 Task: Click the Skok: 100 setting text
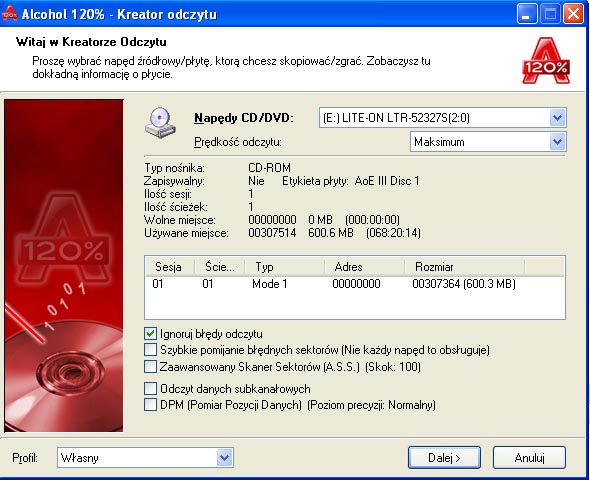tap(393, 367)
